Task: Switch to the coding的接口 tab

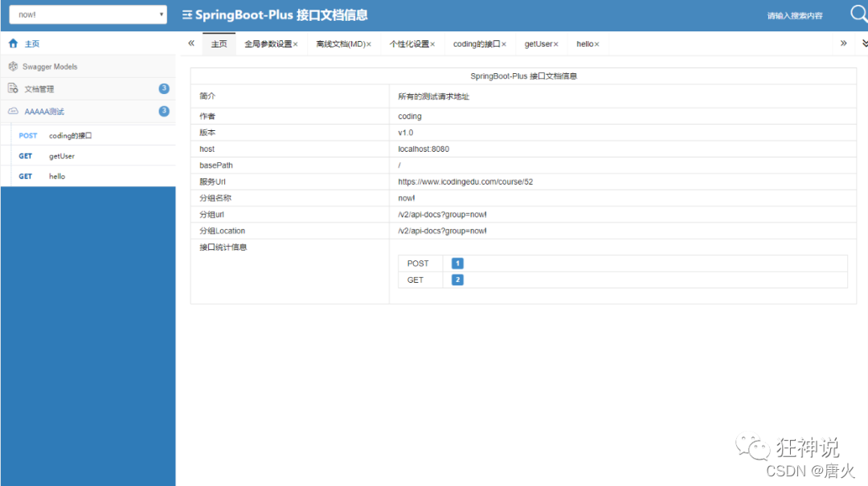Action: [477, 44]
